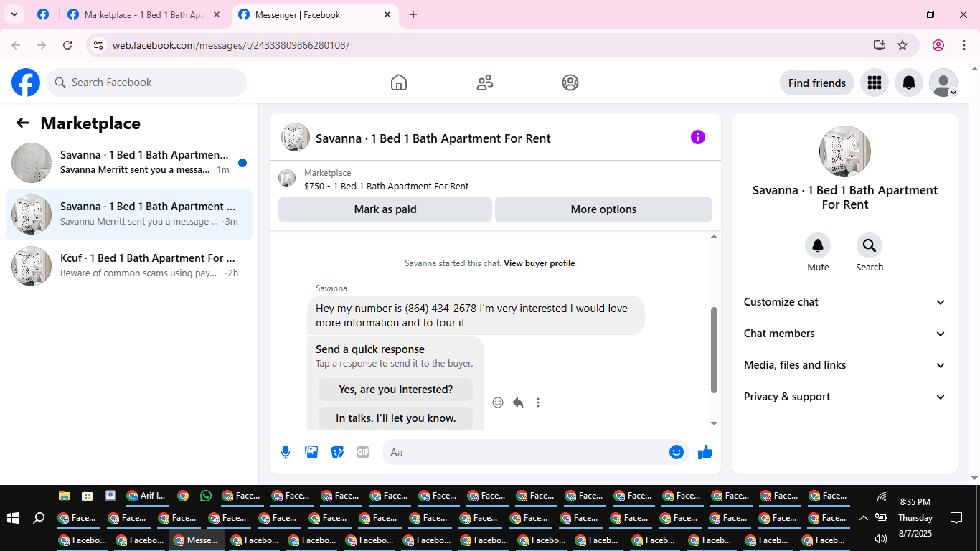Send quick response "Yes, are you interested?"

[x=396, y=390]
